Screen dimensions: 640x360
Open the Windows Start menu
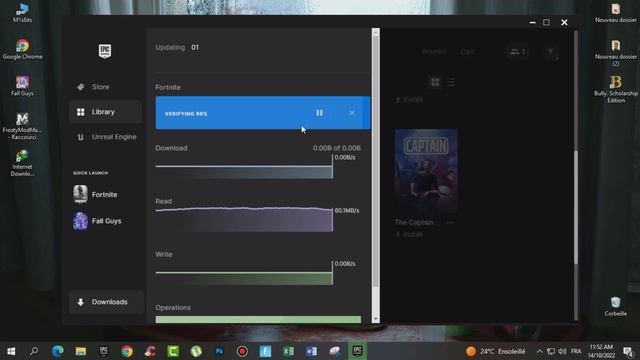pyautogui.click(x=11, y=351)
